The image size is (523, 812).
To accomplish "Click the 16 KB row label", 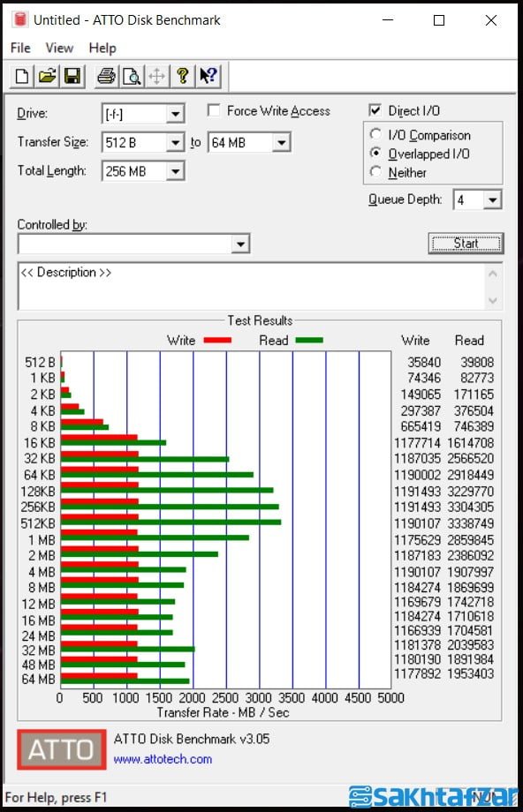I will coord(40,443).
